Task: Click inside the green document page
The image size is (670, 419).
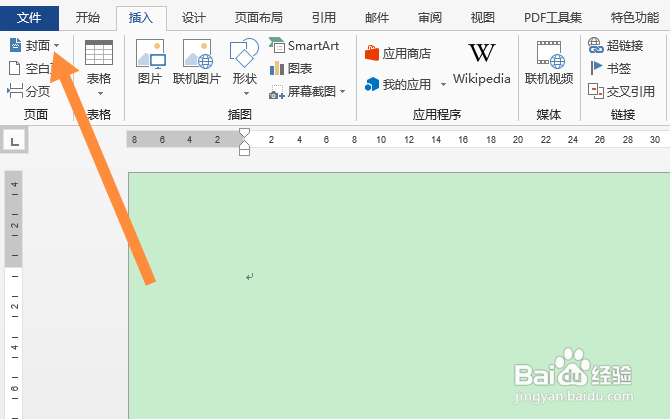Action: (399, 296)
